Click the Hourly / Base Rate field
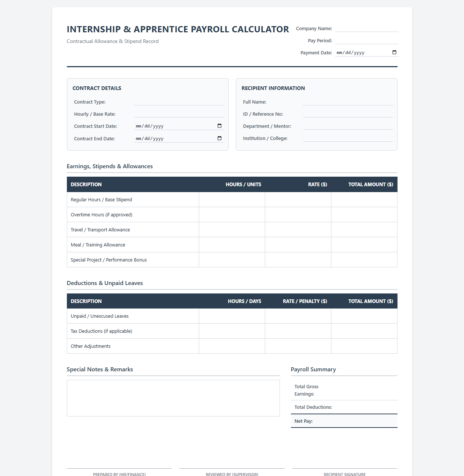The height and width of the screenshot is (476, 464). click(179, 114)
